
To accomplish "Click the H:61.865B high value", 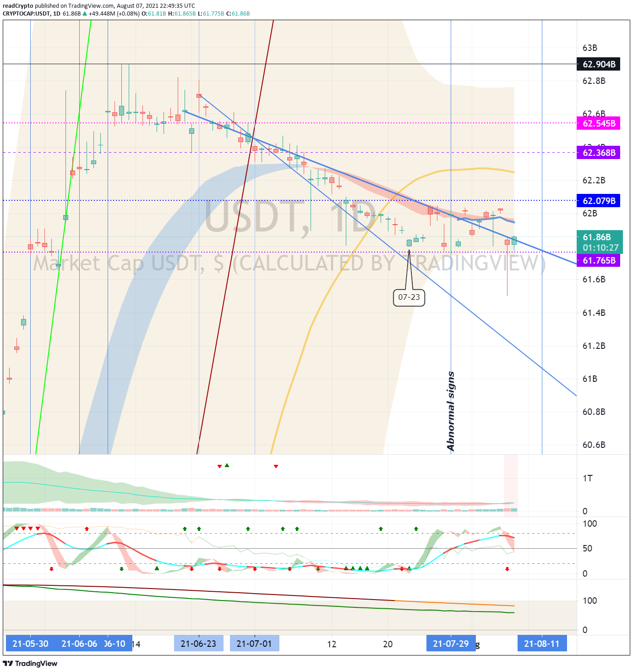I will pyautogui.click(x=182, y=14).
